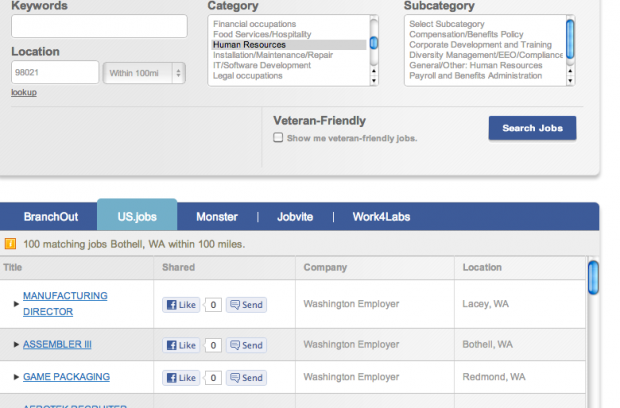Select General/Other: Human Resources subcategory
The image size is (620, 408).
(476, 65)
